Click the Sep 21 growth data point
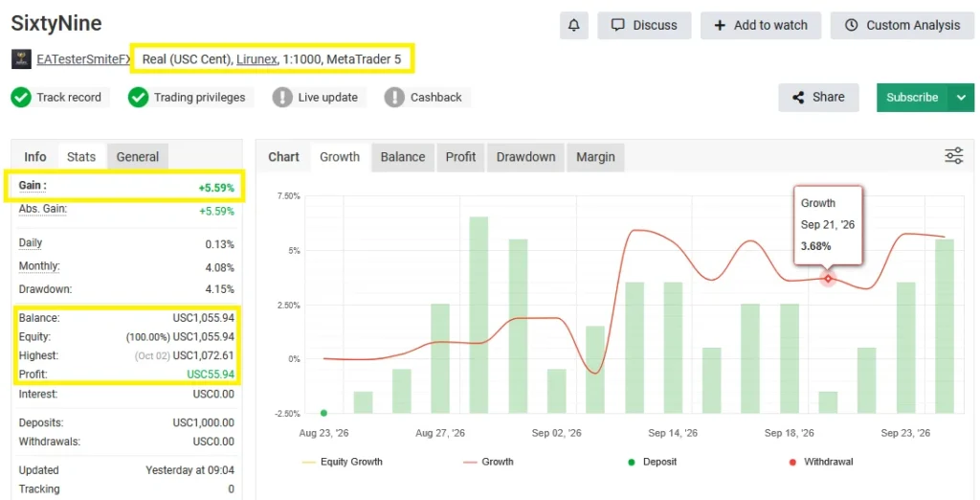980x500 pixels. 828,279
